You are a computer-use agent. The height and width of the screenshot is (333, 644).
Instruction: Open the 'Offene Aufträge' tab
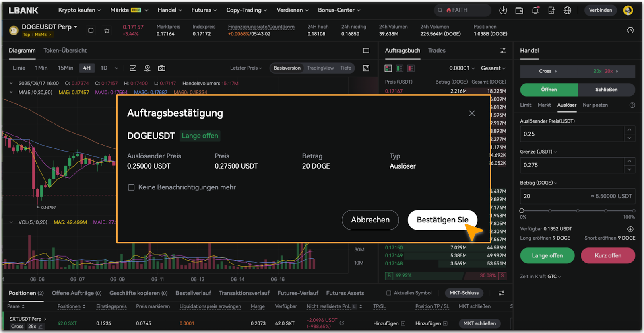pos(76,293)
